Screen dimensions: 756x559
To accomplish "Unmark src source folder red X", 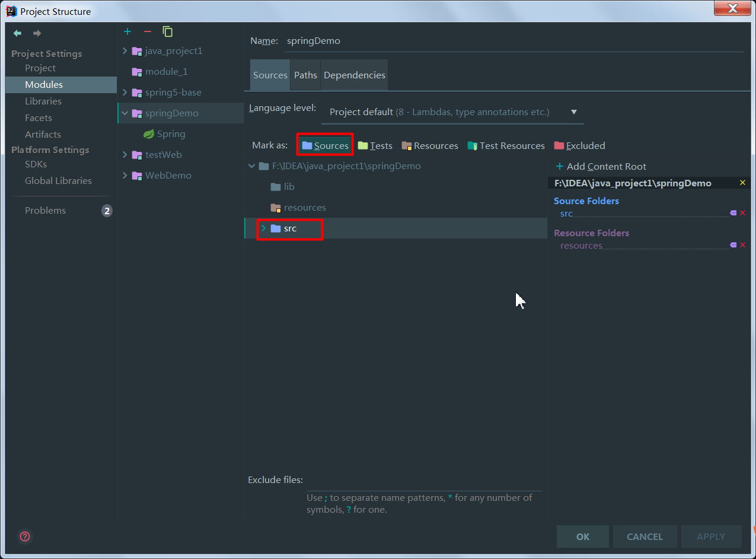I will [x=742, y=213].
